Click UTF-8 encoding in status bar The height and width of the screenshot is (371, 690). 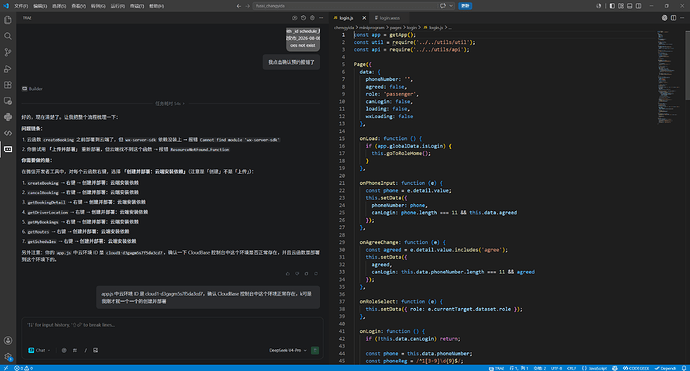tap(556, 368)
